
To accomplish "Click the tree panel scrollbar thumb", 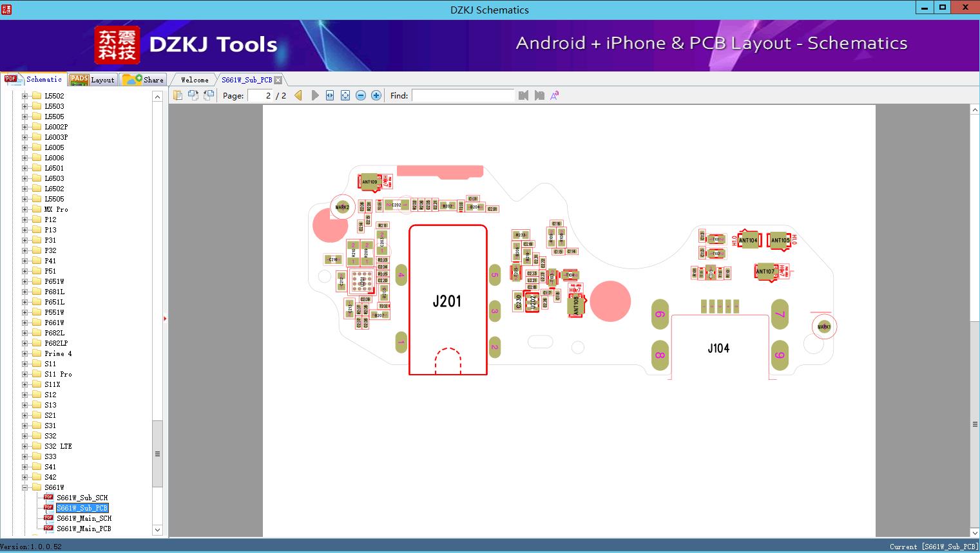I will click(157, 454).
